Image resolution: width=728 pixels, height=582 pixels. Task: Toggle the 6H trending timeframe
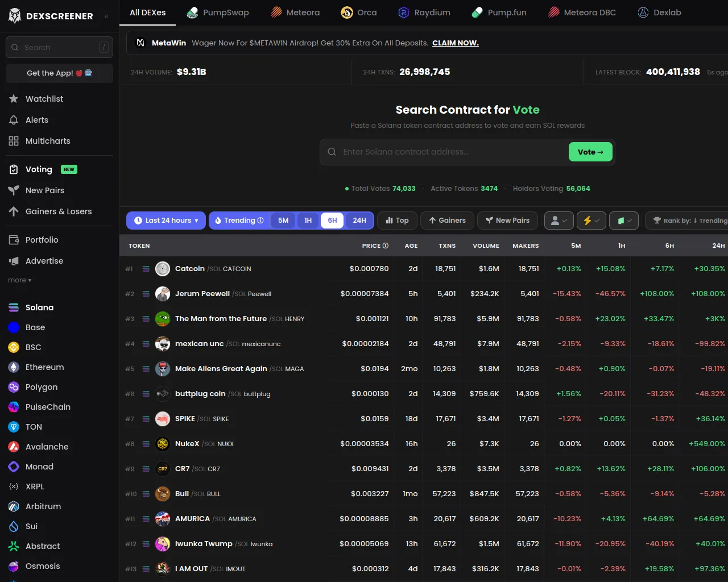(332, 221)
